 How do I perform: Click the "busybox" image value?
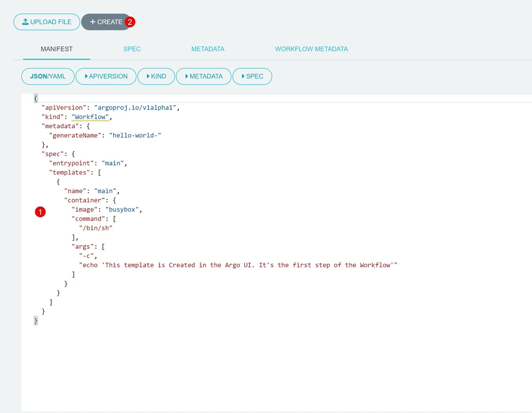click(122, 210)
